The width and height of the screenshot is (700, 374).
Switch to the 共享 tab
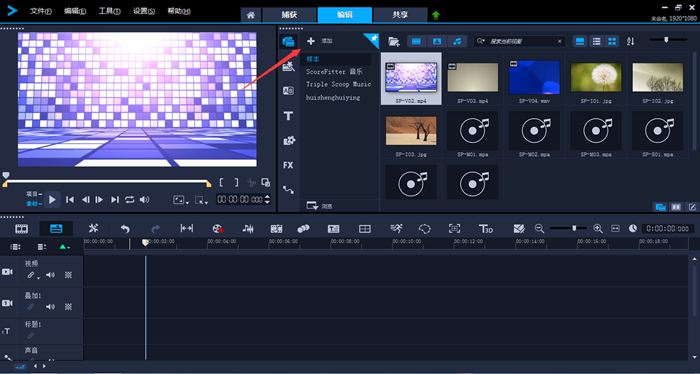coord(400,14)
